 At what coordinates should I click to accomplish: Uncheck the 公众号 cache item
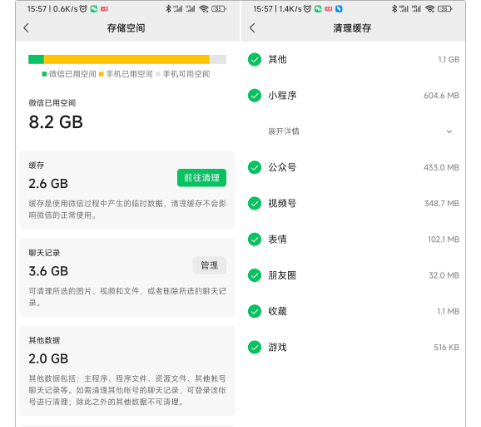(x=255, y=167)
